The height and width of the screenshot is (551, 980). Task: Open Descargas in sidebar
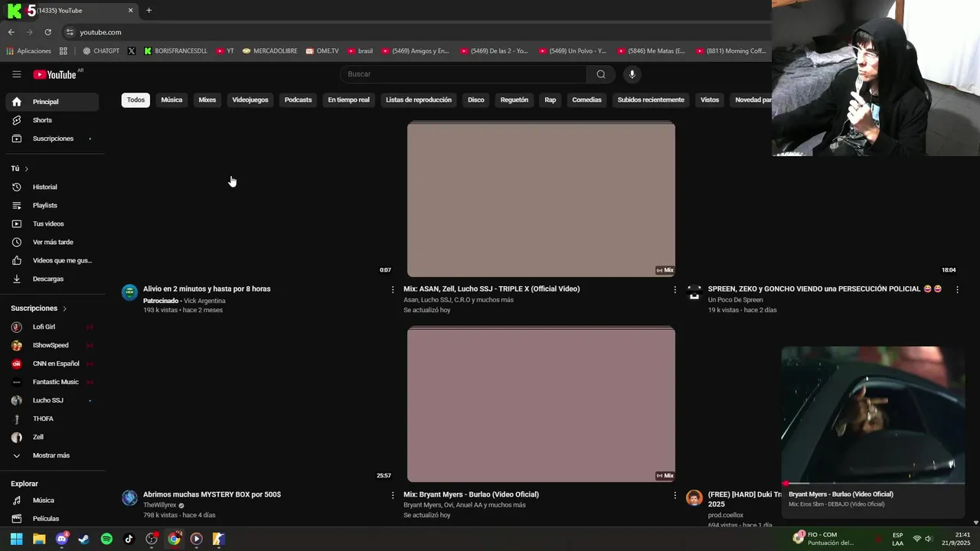tap(52, 279)
